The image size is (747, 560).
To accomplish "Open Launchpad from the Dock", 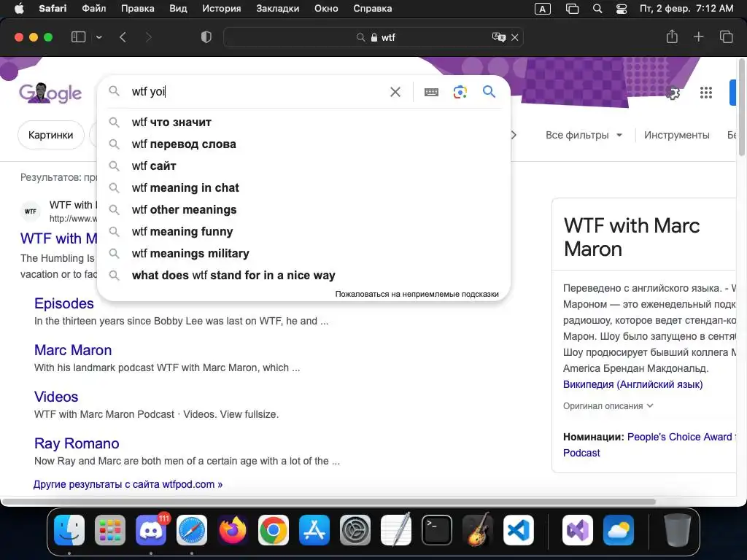I will coord(110,530).
